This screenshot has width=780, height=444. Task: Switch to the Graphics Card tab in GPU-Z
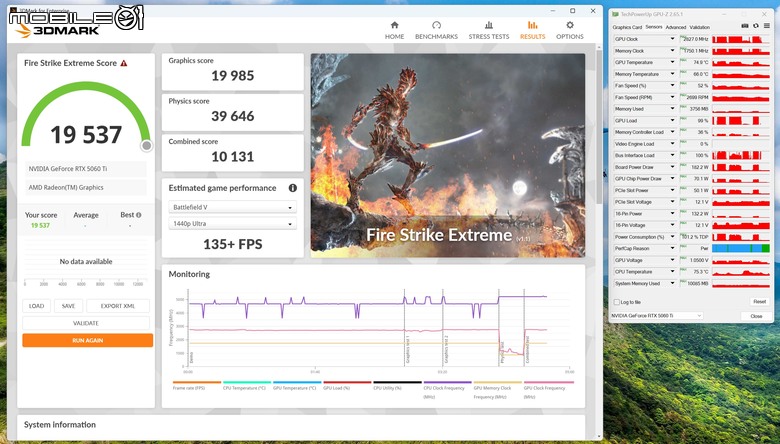tap(627, 27)
